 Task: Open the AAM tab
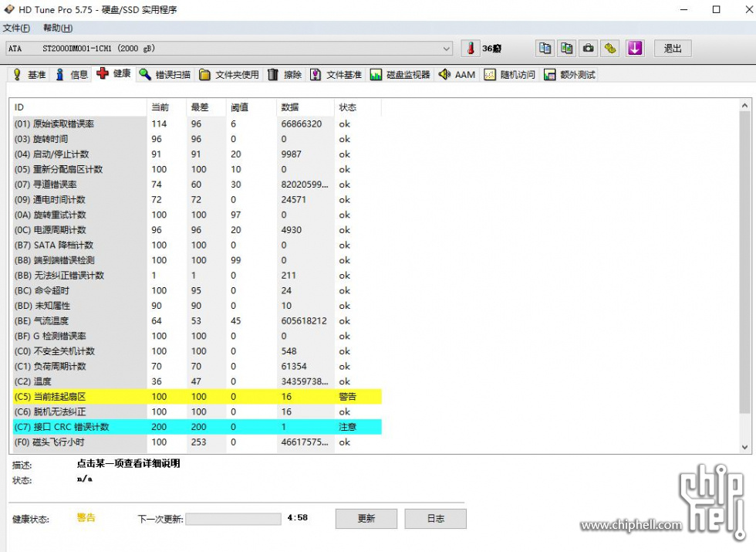[457, 74]
